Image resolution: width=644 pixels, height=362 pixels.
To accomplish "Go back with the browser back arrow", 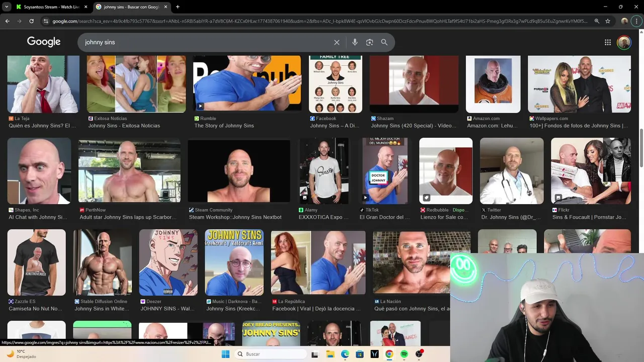I will 7,21.
